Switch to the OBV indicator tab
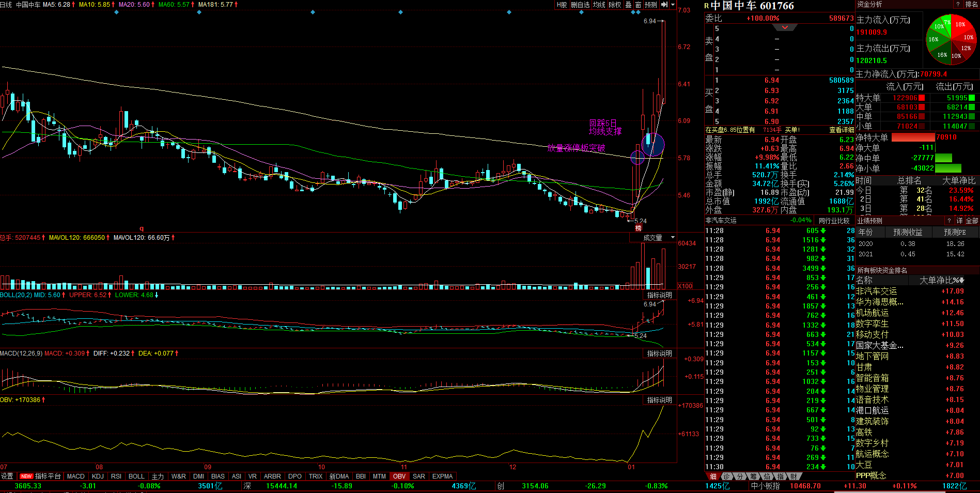 (x=399, y=476)
